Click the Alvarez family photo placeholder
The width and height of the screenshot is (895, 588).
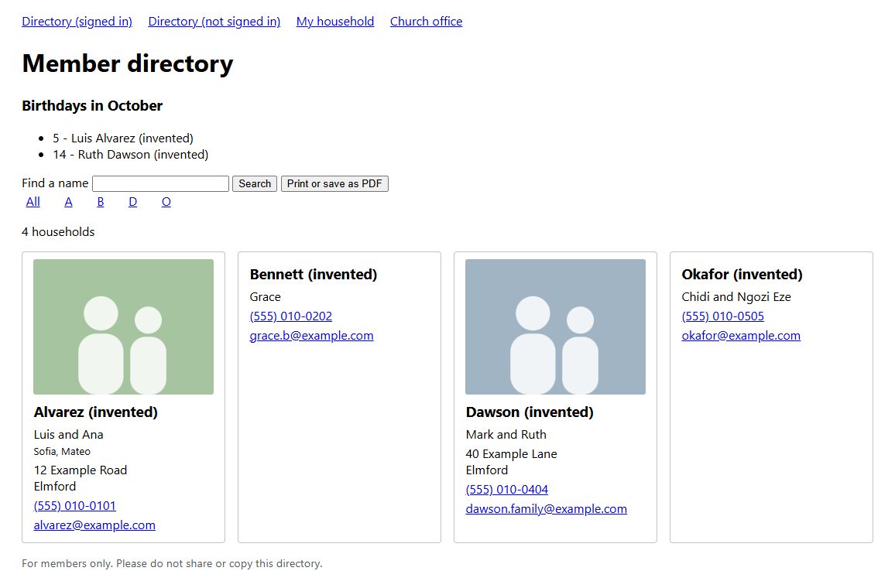[123, 326]
